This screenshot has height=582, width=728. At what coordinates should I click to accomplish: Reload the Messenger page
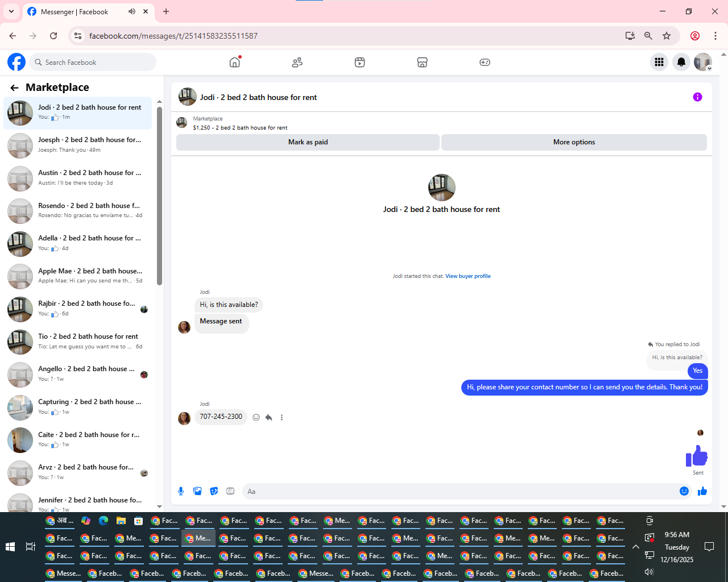pyautogui.click(x=53, y=36)
